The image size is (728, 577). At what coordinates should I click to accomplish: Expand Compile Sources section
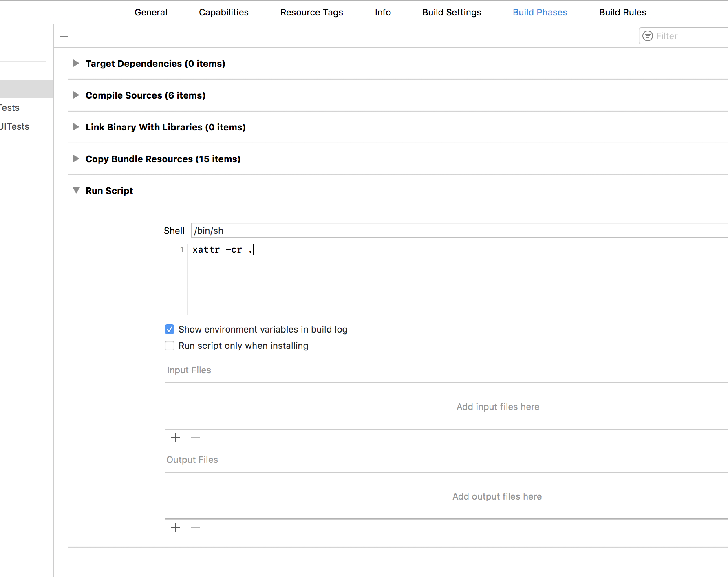pos(76,95)
